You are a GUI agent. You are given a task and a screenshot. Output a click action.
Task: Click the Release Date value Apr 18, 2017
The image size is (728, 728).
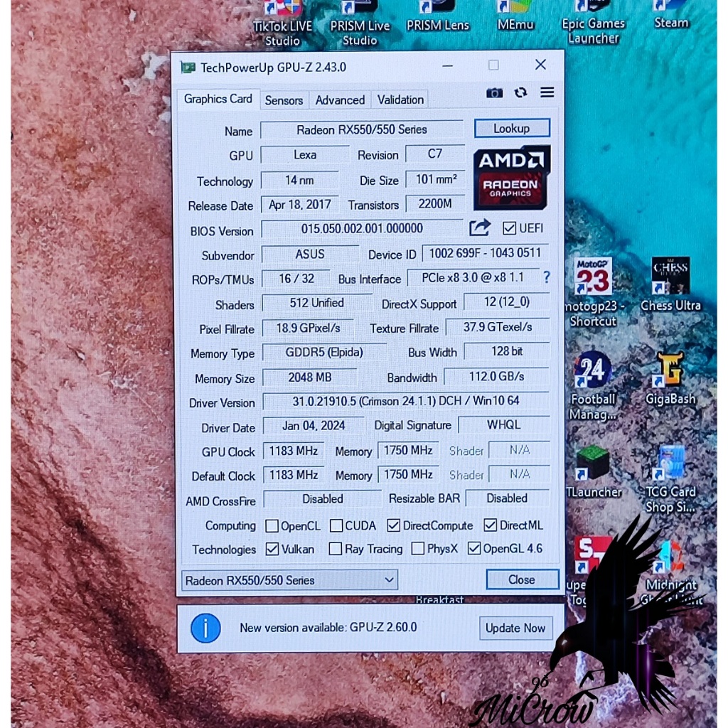300,205
